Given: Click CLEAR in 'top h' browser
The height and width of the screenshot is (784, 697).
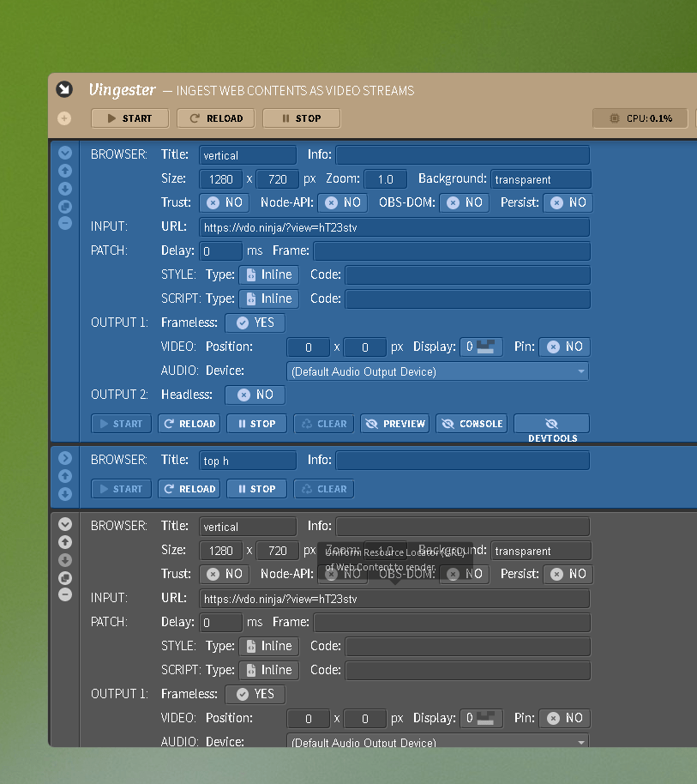Looking at the screenshot, I should pos(324,489).
